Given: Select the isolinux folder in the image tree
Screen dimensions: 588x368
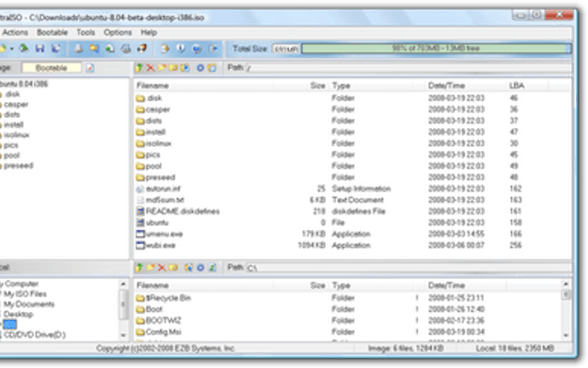Looking at the screenshot, I should point(17,135).
